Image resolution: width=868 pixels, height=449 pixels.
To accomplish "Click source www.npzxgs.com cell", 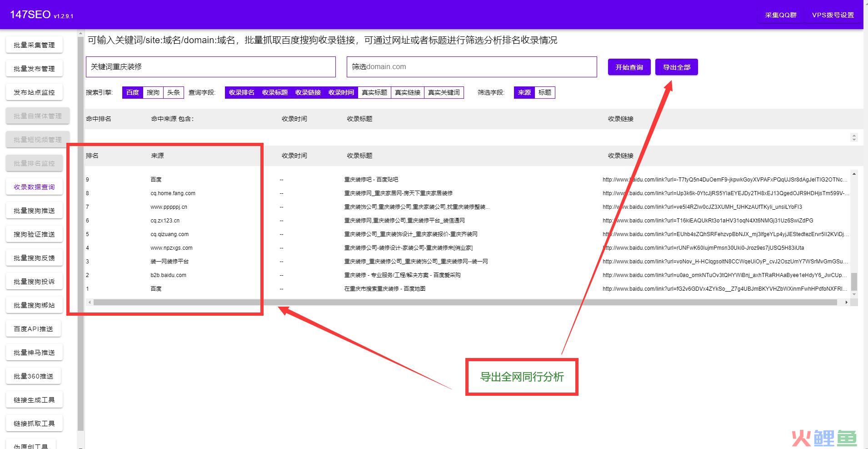I will point(171,248).
